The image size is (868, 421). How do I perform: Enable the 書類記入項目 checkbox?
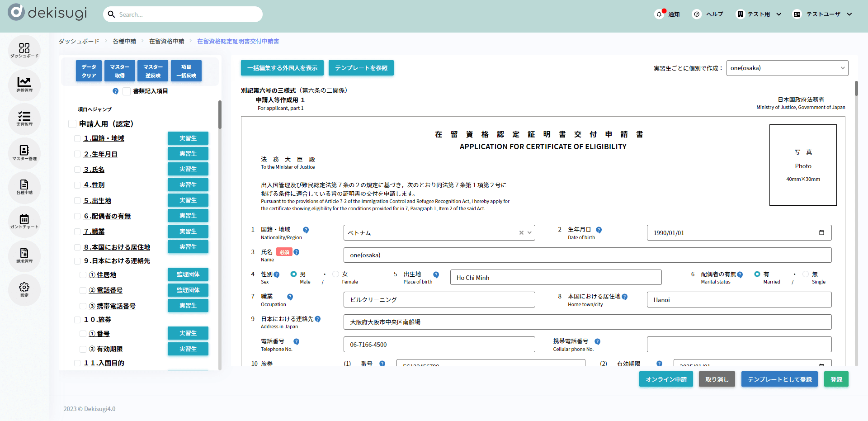[127, 91]
